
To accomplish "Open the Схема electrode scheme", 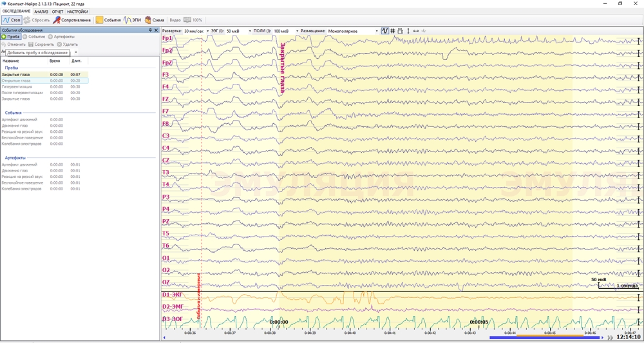I will (x=155, y=21).
